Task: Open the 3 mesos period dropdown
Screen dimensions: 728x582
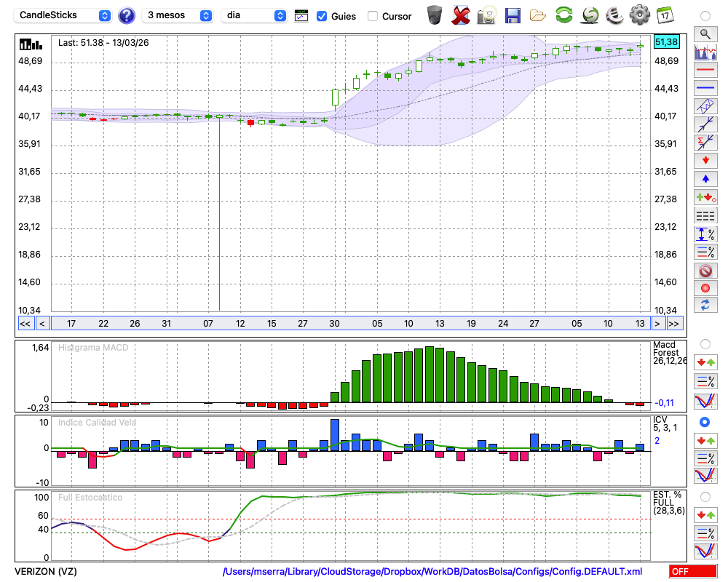Action: click(x=178, y=15)
